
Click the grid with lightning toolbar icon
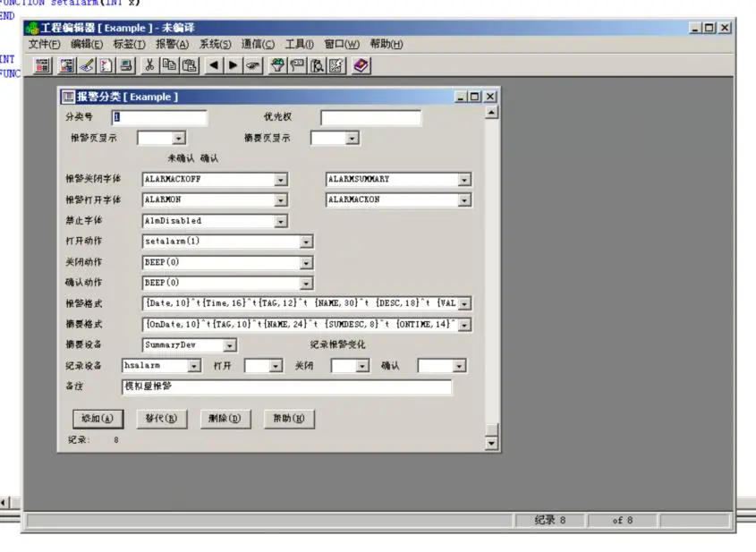coord(337,65)
